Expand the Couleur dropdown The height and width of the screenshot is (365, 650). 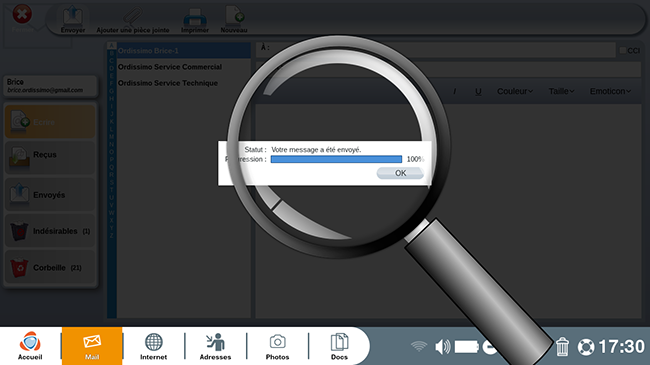pos(515,91)
